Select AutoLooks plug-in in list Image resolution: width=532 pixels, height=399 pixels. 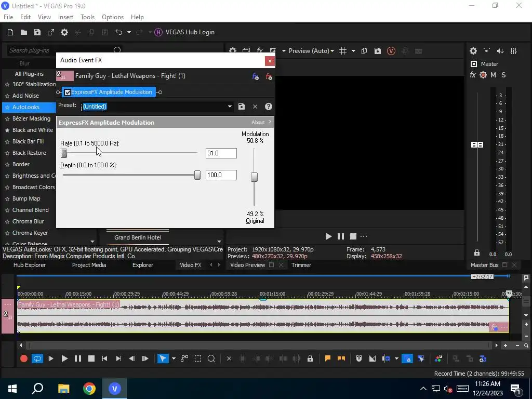(29, 107)
